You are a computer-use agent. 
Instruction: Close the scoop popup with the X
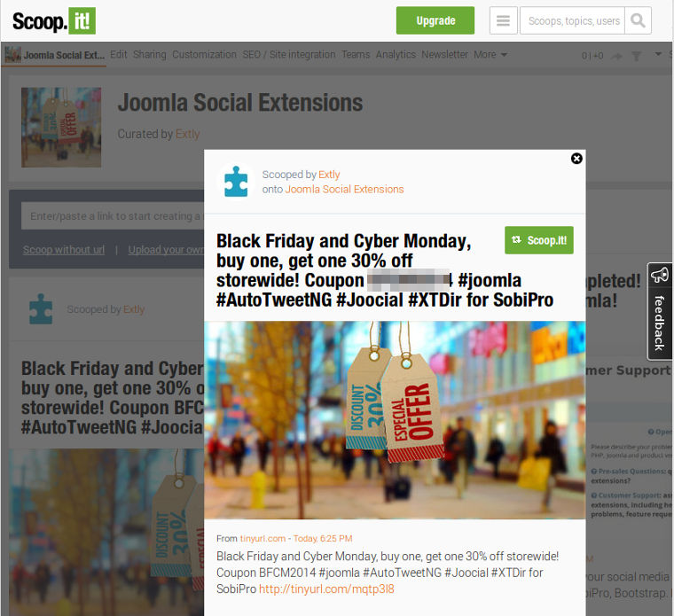tap(576, 159)
